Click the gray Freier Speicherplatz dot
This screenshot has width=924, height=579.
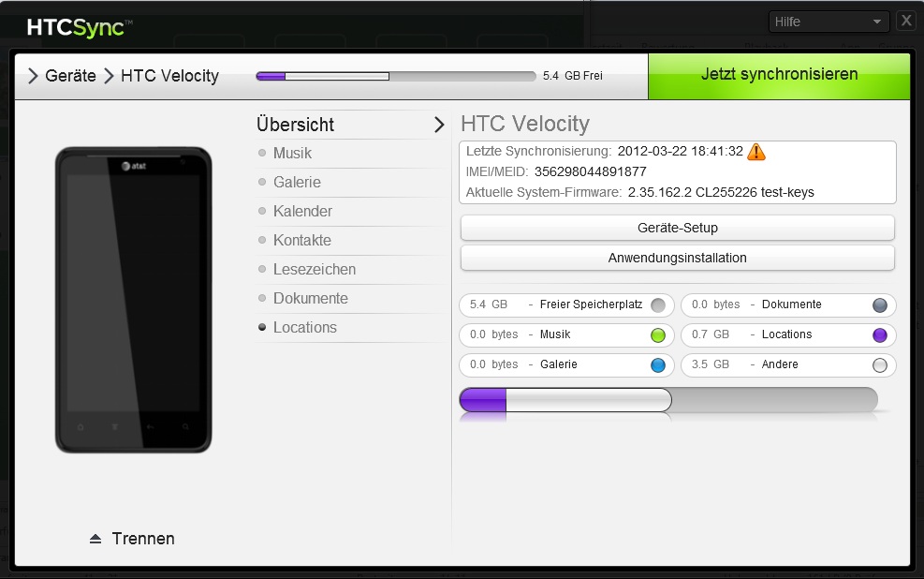coord(658,305)
